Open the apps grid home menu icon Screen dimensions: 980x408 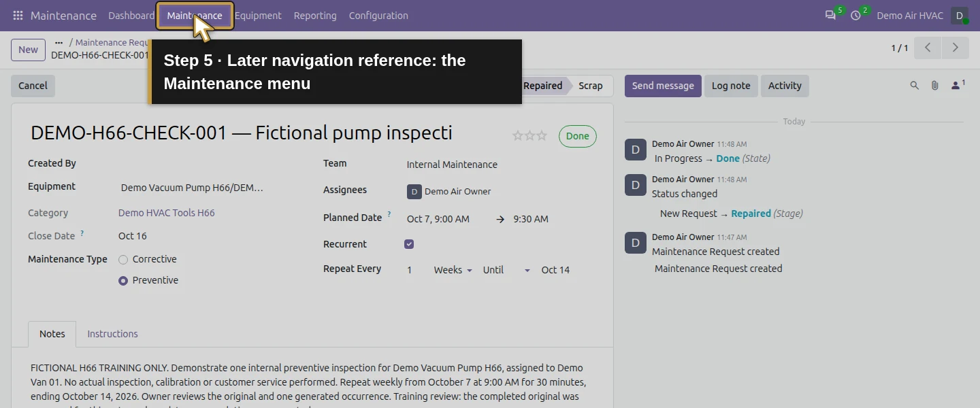(18, 16)
